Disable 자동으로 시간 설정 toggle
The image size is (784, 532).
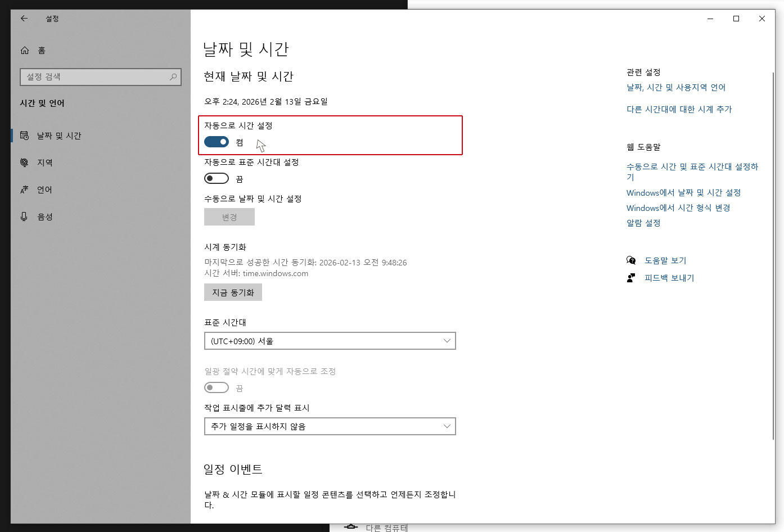click(x=217, y=142)
